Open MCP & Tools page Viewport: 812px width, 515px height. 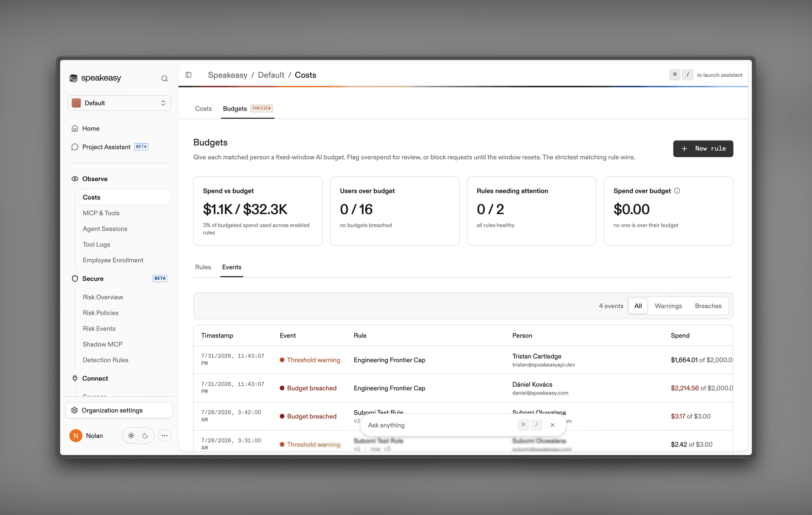[101, 213]
